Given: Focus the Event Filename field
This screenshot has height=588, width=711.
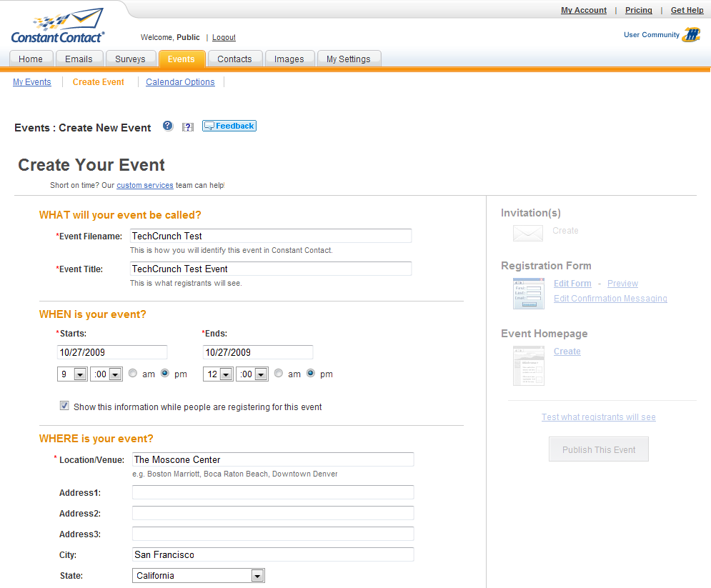Looking at the screenshot, I should (x=271, y=236).
